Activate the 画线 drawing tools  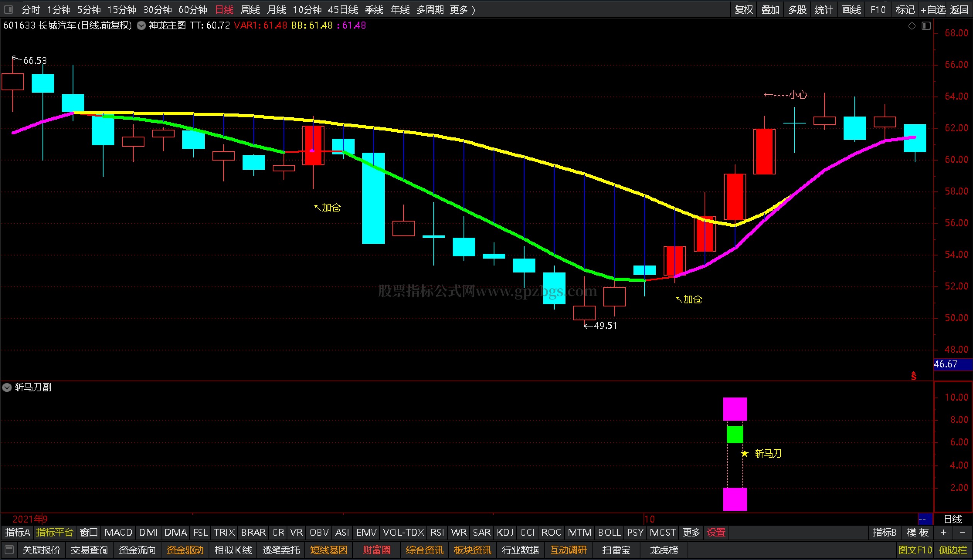tap(851, 10)
